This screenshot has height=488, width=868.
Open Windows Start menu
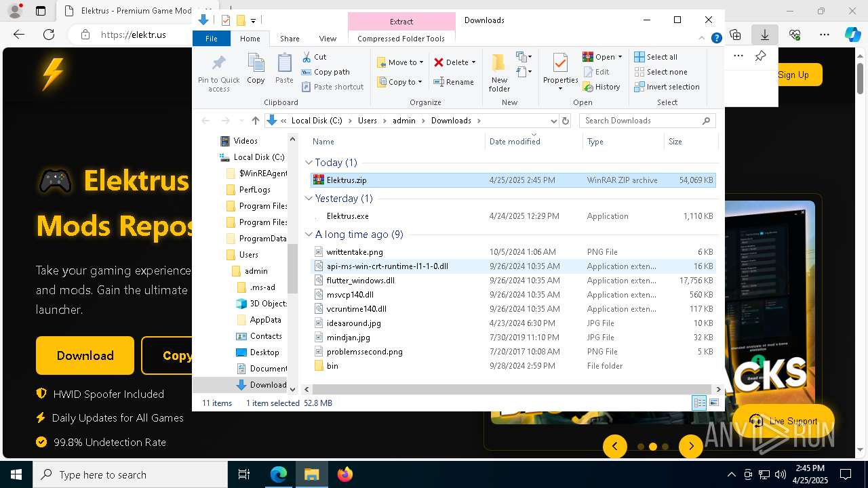16,474
